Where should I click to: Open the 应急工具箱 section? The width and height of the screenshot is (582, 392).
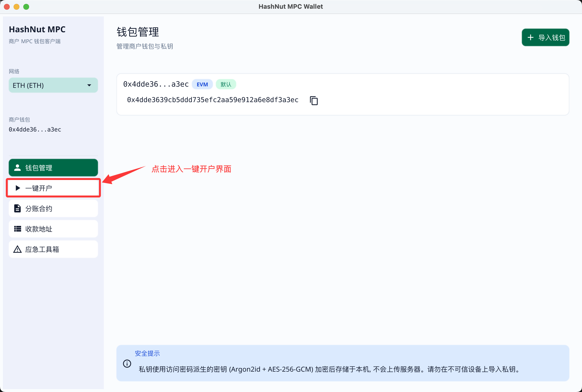click(53, 249)
